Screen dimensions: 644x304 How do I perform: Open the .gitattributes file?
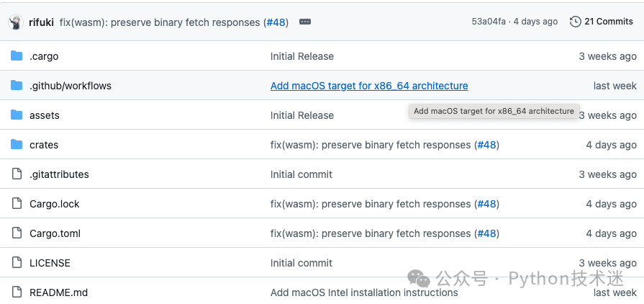[59, 175]
